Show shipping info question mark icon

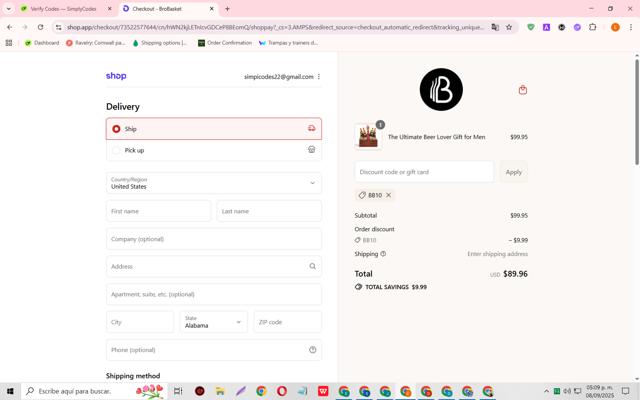click(x=383, y=254)
